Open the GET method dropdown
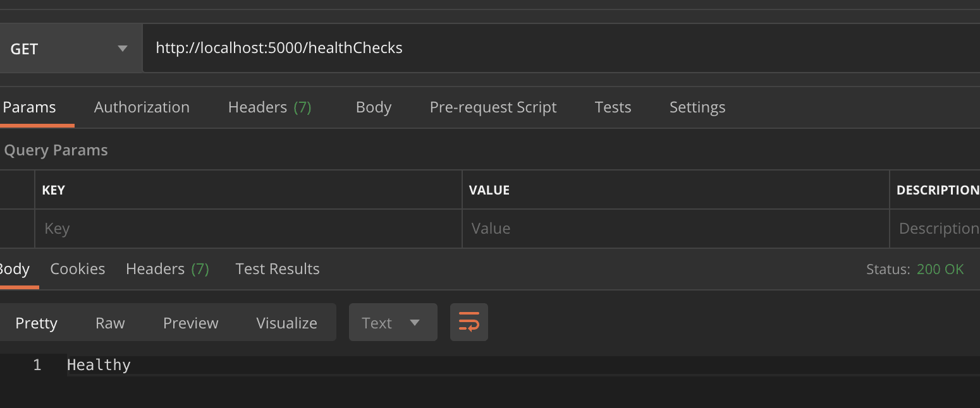 70,49
